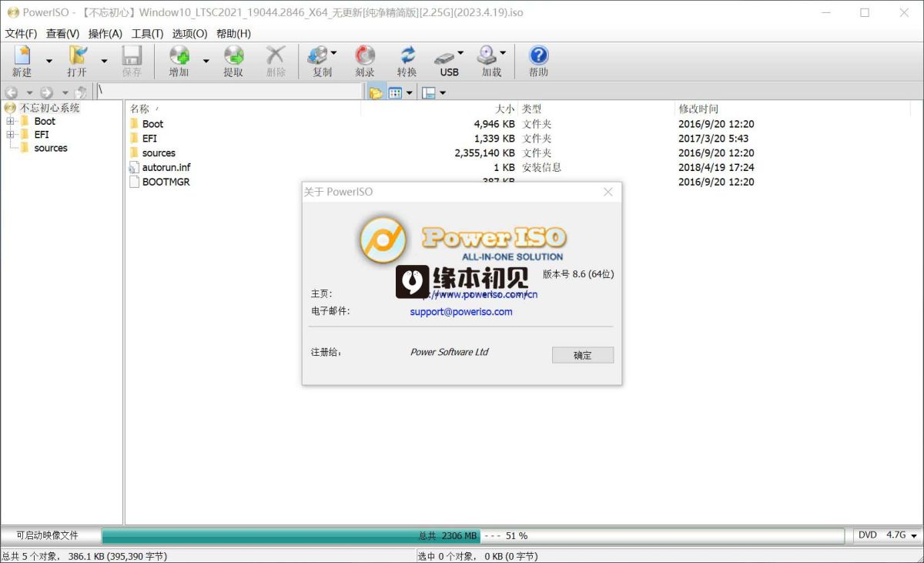
Task: Open the back history dropdown arrow
Action: coord(29,92)
